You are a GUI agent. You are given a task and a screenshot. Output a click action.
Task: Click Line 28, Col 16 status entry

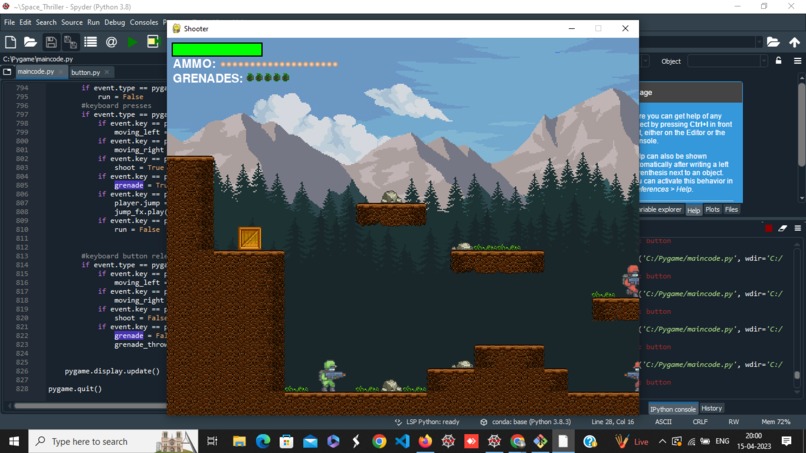click(x=612, y=422)
